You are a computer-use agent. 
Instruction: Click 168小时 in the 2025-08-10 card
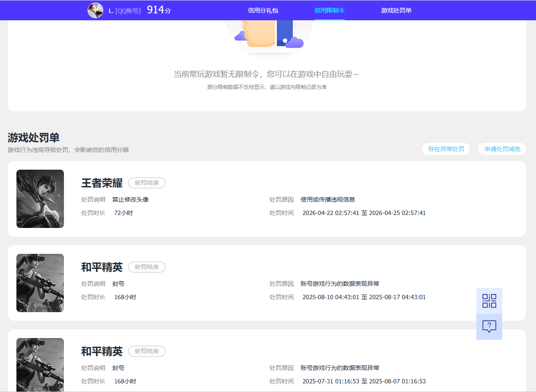click(125, 297)
